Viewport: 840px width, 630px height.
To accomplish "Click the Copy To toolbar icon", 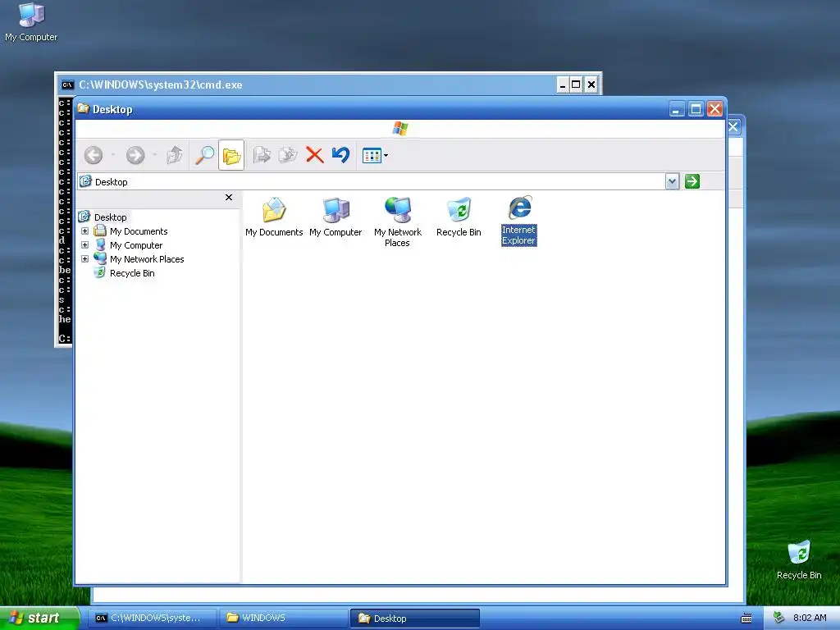I will [288, 155].
